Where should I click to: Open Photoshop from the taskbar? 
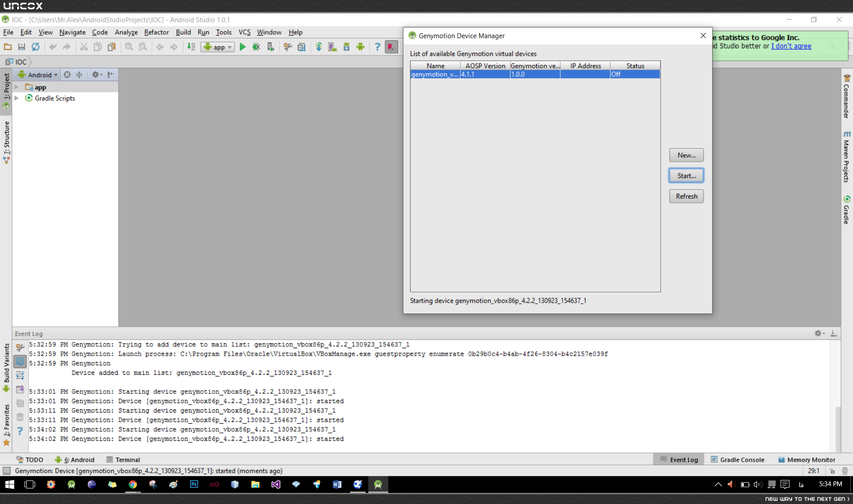point(194,484)
